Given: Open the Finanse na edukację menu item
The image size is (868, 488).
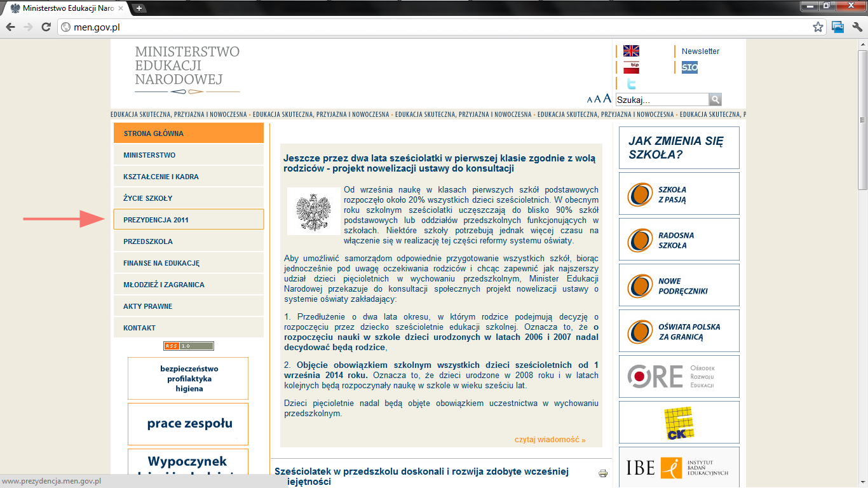Looking at the screenshot, I should point(189,263).
